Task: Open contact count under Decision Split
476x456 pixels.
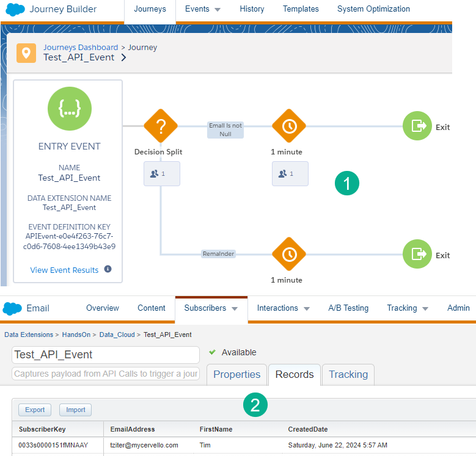Action: tap(162, 174)
